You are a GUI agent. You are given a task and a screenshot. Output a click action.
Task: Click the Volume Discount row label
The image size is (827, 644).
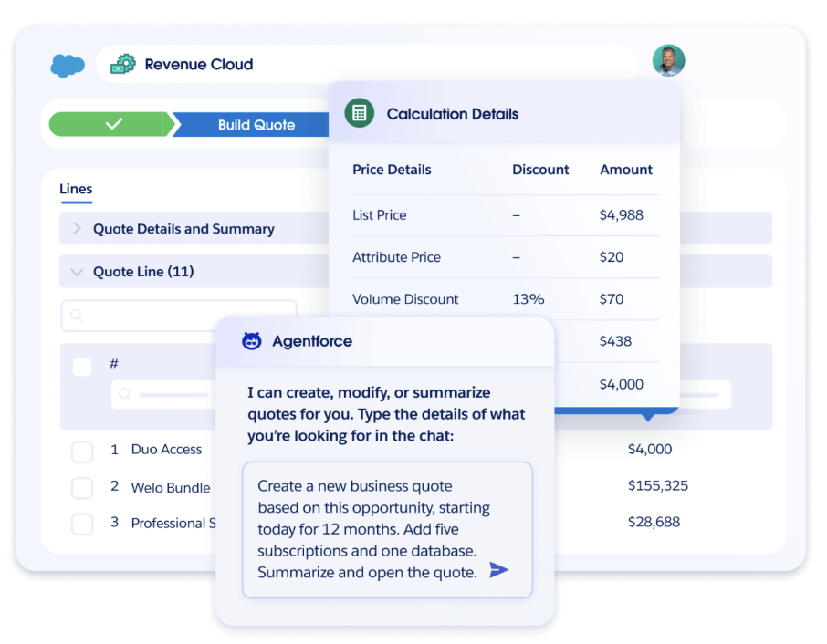coord(405,299)
